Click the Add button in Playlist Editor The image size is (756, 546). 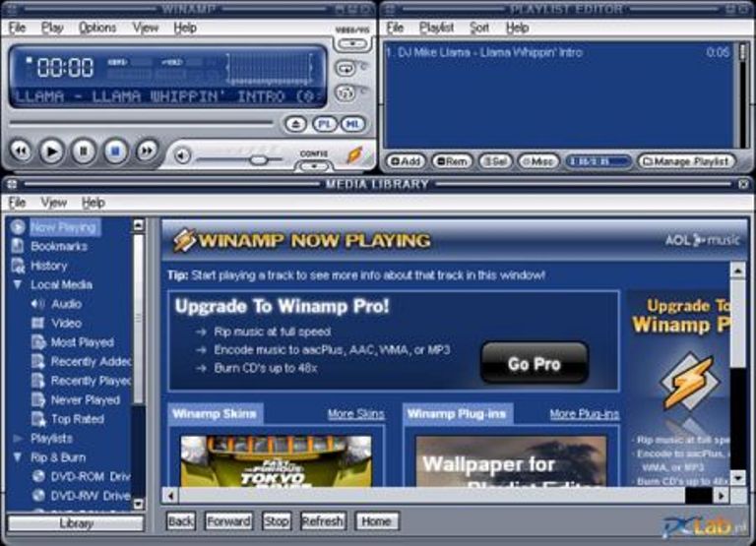click(406, 161)
